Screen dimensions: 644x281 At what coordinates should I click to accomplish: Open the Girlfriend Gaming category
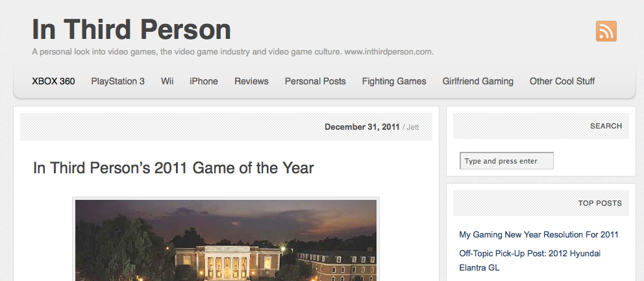(478, 81)
